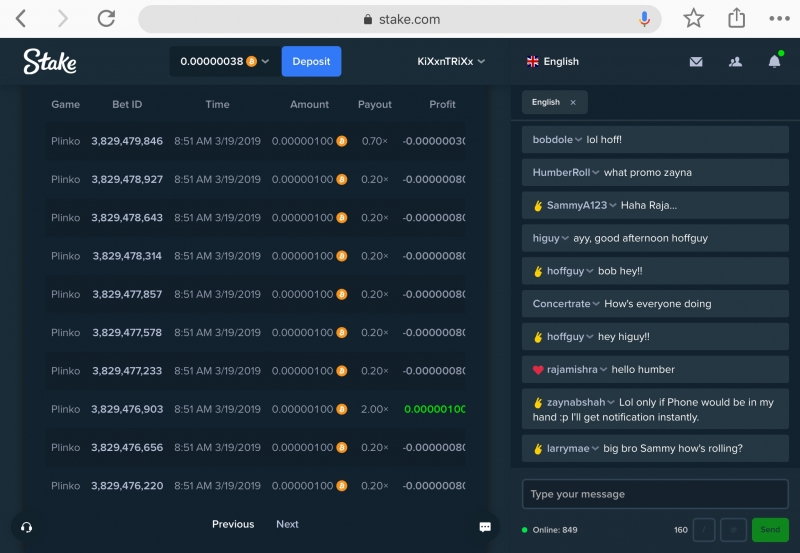Screen dimensions: 800x553
Task: Open live support headset icon
Action: point(27,527)
